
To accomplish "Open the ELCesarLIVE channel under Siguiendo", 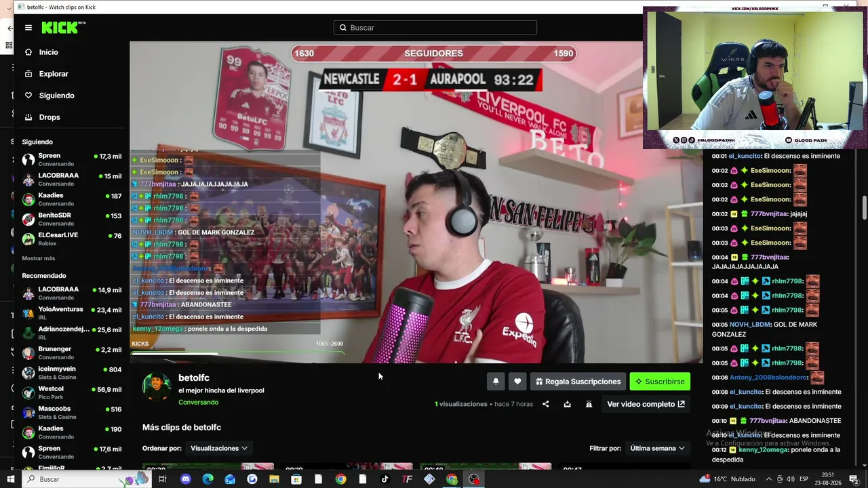I will point(72,239).
